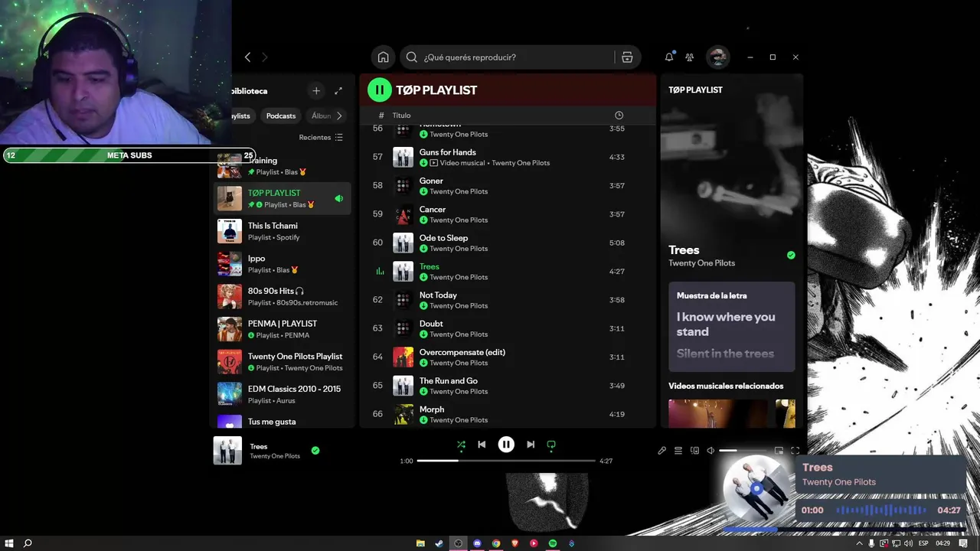Click the search field ¿Qué querés reproducir?

click(x=518, y=57)
